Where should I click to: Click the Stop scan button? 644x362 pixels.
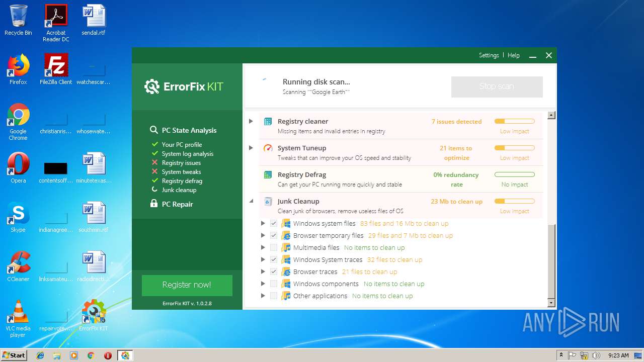pyautogui.click(x=497, y=86)
